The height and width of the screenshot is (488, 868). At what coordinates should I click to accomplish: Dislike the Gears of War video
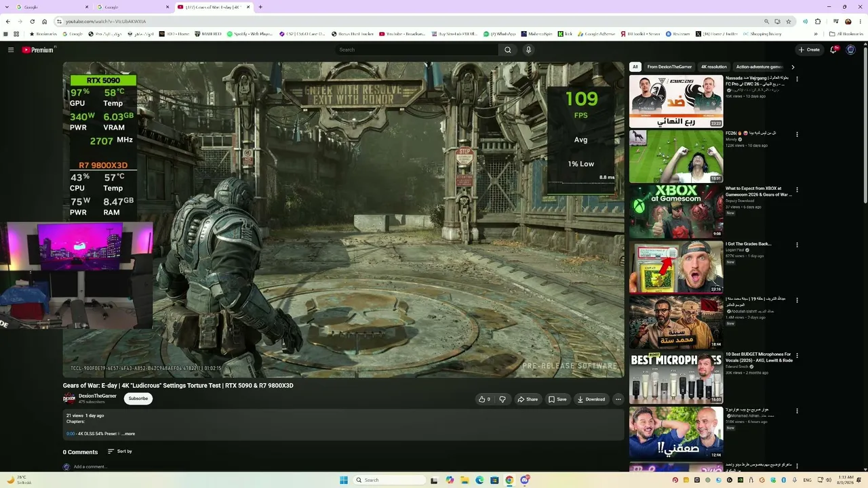(502, 399)
